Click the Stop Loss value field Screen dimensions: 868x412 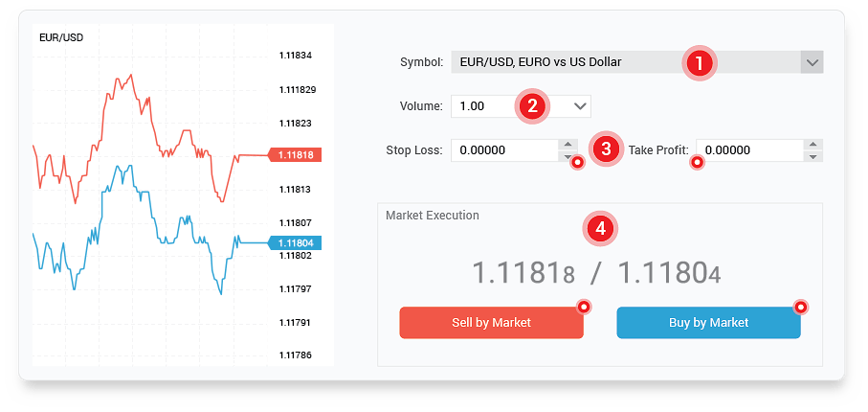504,150
